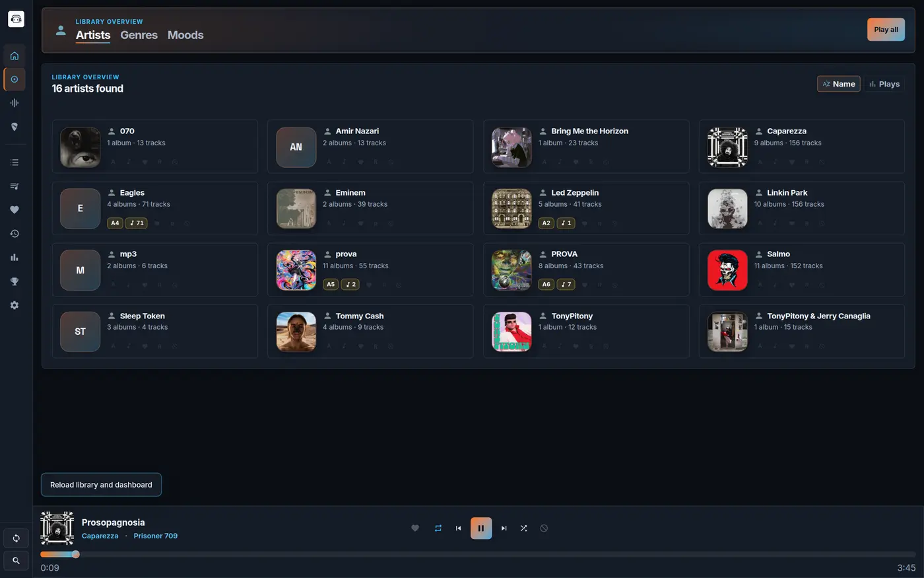Open the Led Zeppelin cover thumbnail
The height and width of the screenshot is (578, 924).
tap(511, 209)
